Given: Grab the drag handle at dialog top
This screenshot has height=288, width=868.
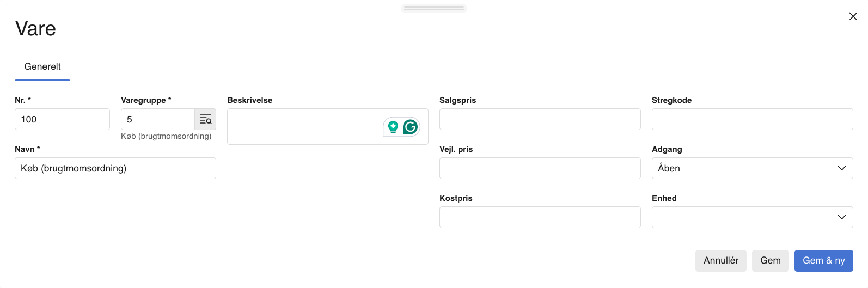Looking at the screenshot, I should pyautogui.click(x=434, y=8).
